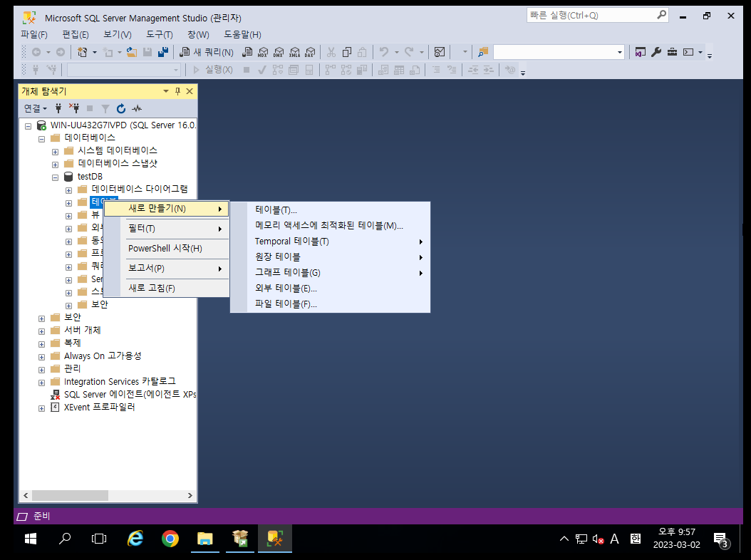Screen dimensions: 751x560
Task: Click Object Explorer horizontal scrollbar right arrow
Action: click(190, 495)
